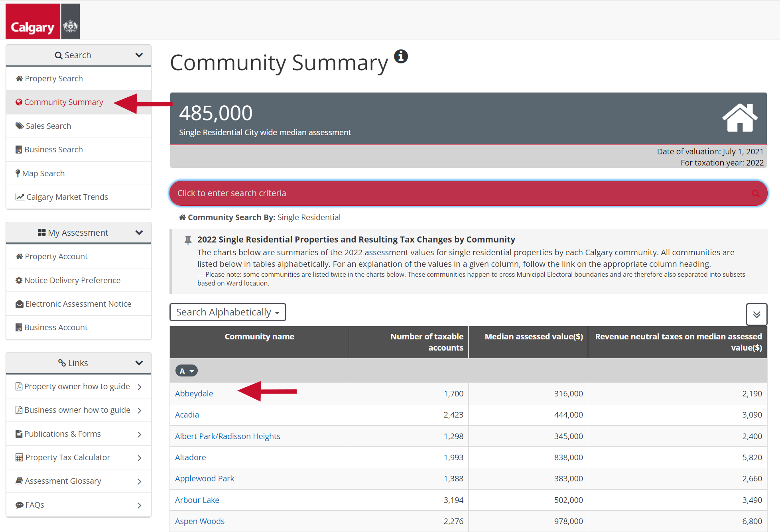Expand arrow on FAQs row

140,505
